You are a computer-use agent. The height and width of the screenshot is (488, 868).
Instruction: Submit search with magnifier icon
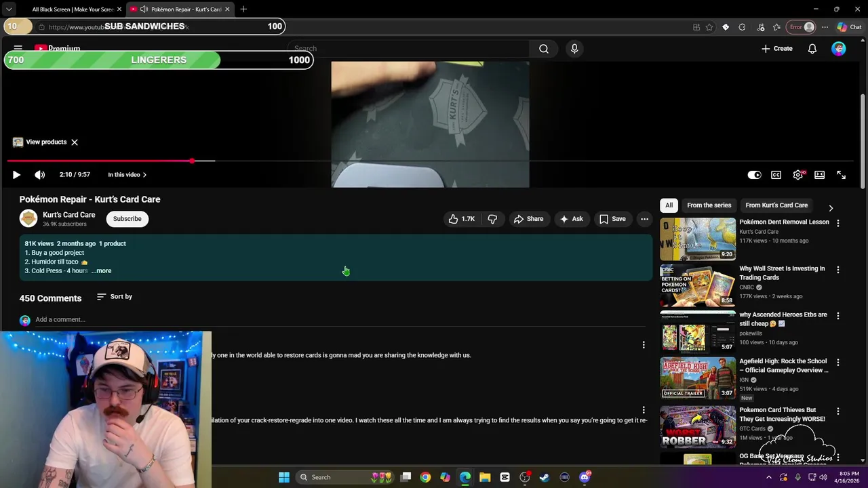(x=543, y=49)
